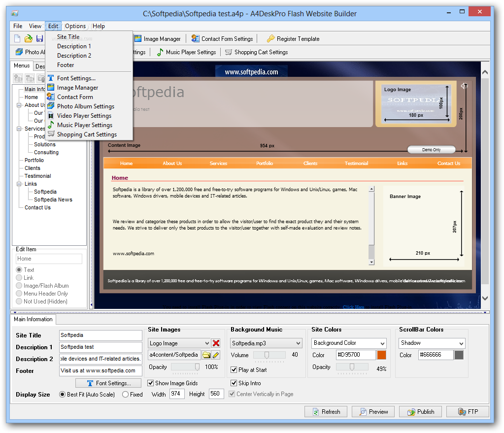Switch to the Menus tab

click(x=22, y=66)
